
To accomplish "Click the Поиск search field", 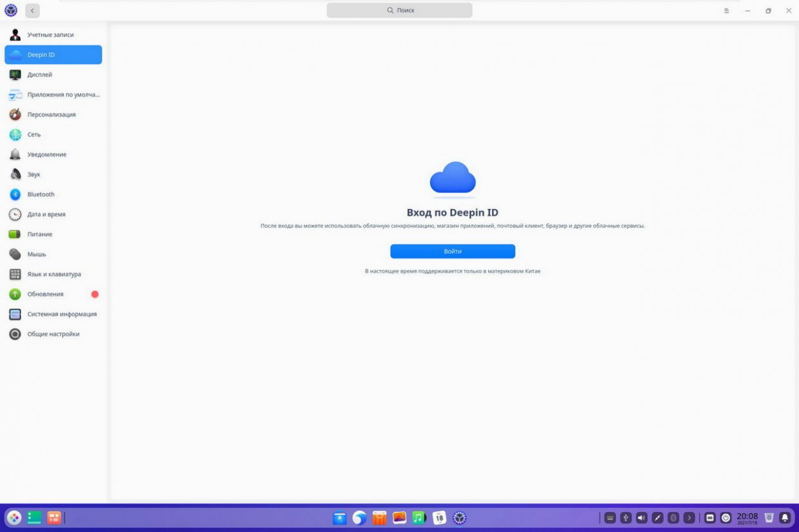I will [x=399, y=10].
